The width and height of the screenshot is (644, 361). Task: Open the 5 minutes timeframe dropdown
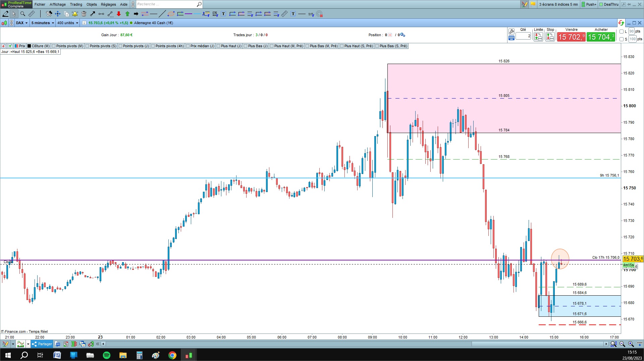coord(43,23)
